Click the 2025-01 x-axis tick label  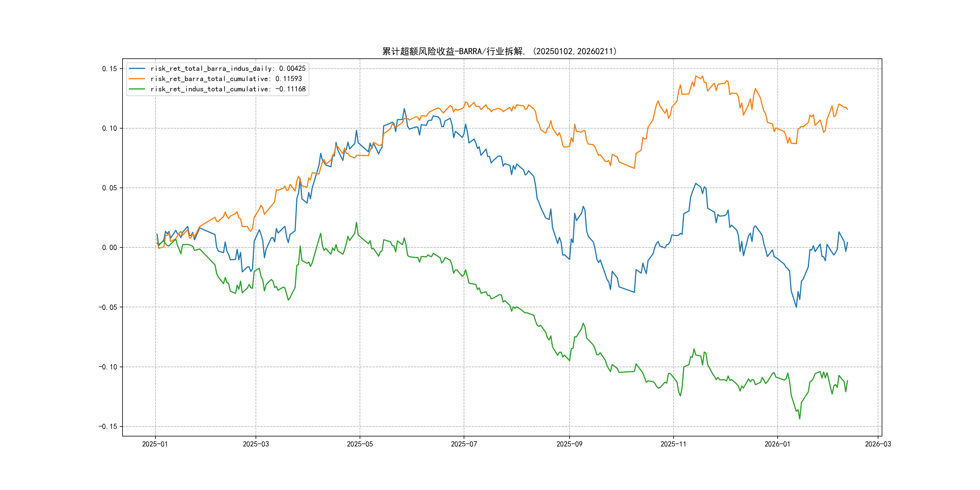pyautogui.click(x=155, y=444)
